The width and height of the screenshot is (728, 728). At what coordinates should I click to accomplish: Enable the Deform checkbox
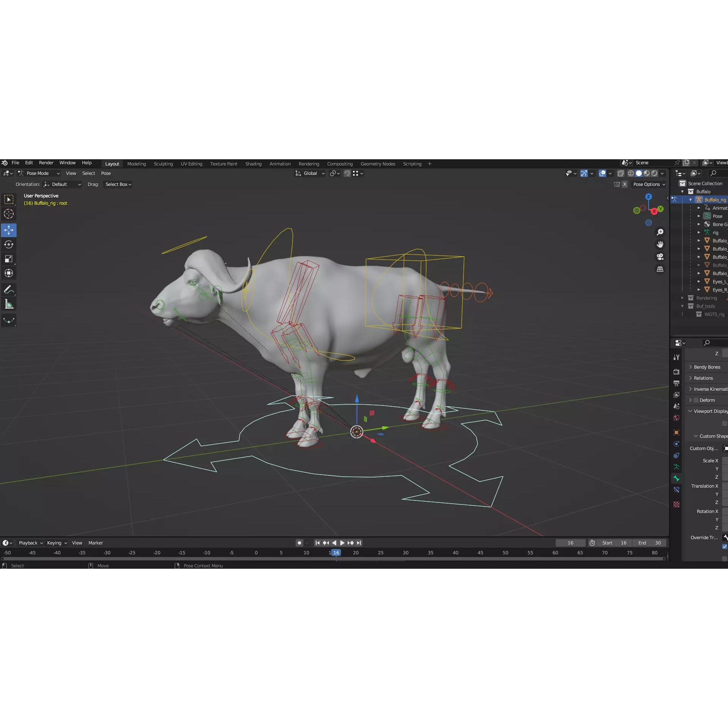click(696, 400)
